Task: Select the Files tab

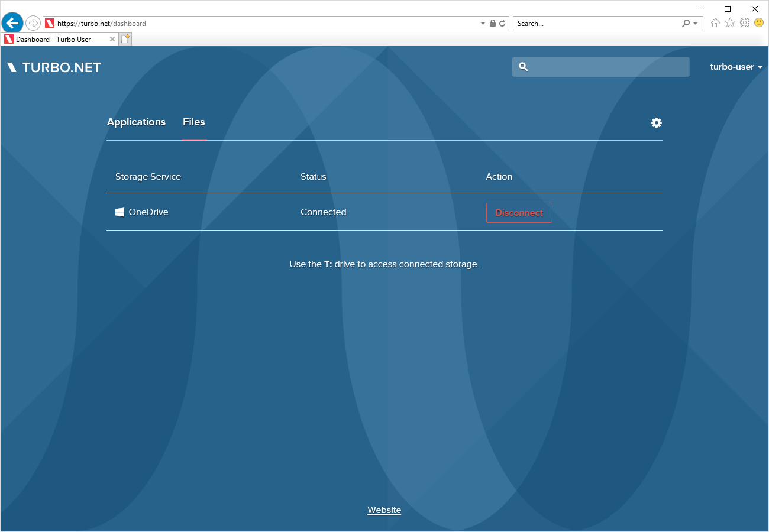Action: tap(194, 122)
